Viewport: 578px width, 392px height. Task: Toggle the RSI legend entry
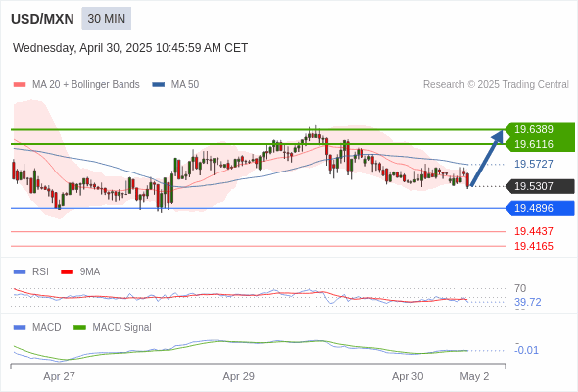[31, 271]
